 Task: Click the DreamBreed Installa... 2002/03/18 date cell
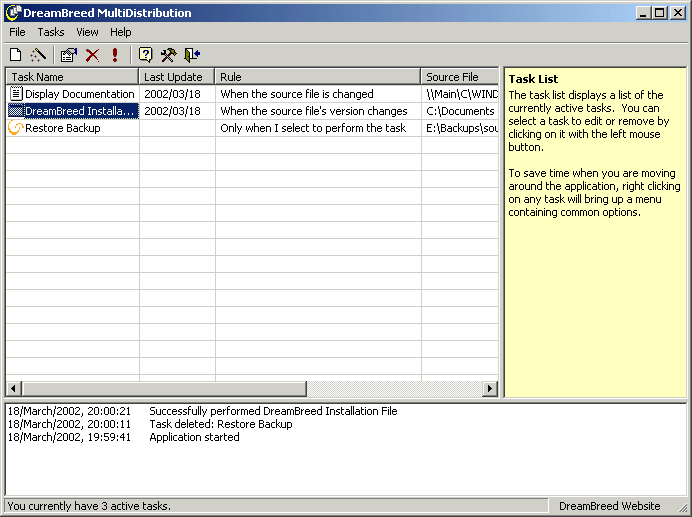(172, 111)
